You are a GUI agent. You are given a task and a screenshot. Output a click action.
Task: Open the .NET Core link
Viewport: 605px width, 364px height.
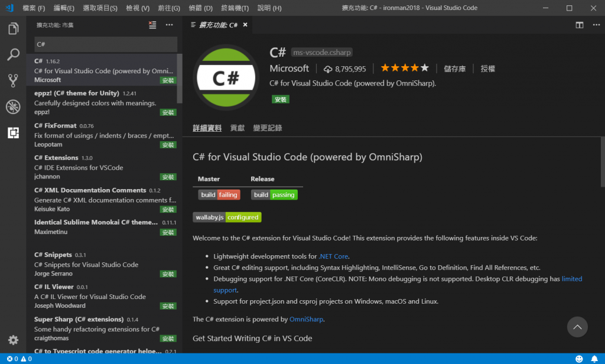(x=333, y=256)
